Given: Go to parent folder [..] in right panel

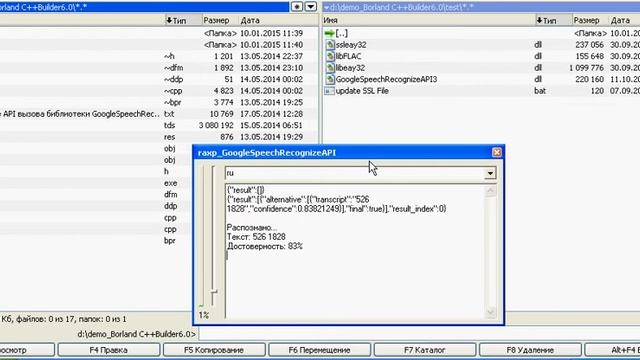Looking at the screenshot, I should click(336, 33).
